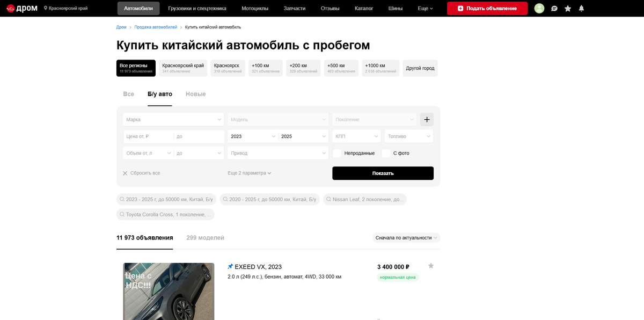Enable the С фото checkbox
Image resolution: width=644 pixels, height=320 pixels.
(386, 153)
